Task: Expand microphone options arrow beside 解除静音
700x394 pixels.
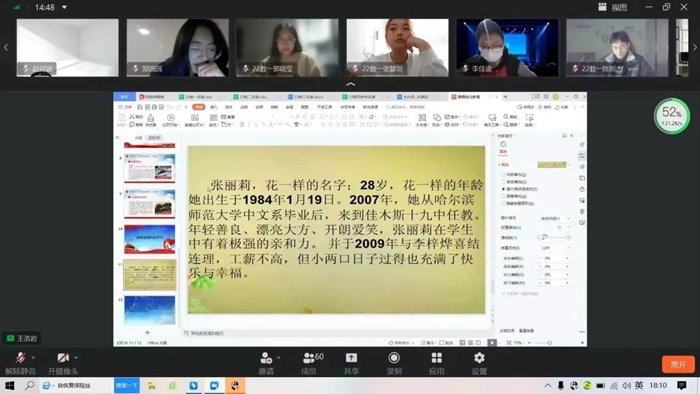Action: click(x=33, y=358)
